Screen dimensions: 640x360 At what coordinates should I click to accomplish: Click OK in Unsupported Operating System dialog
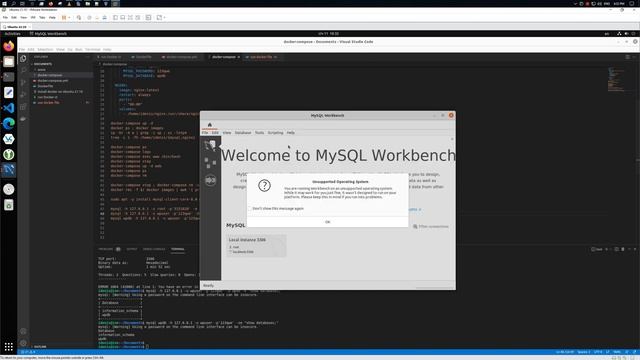click(327, 222)
